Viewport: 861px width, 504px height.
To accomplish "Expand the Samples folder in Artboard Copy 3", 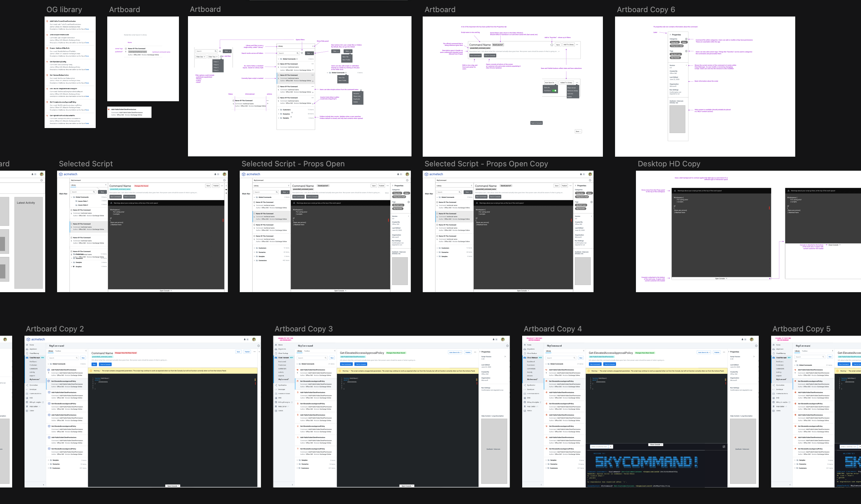I will coord(297,460).
